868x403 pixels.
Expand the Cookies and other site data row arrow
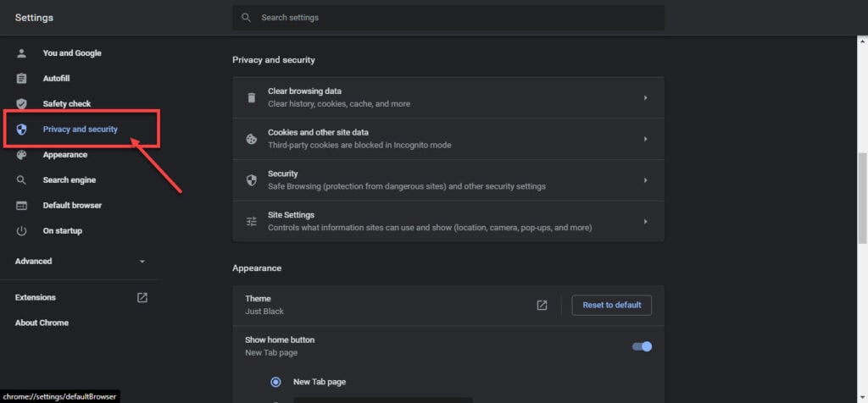coord(645,140)
